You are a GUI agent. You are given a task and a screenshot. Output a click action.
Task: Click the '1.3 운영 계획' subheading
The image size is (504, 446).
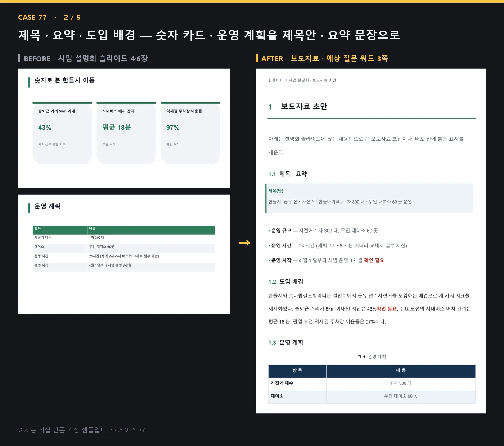286,343
